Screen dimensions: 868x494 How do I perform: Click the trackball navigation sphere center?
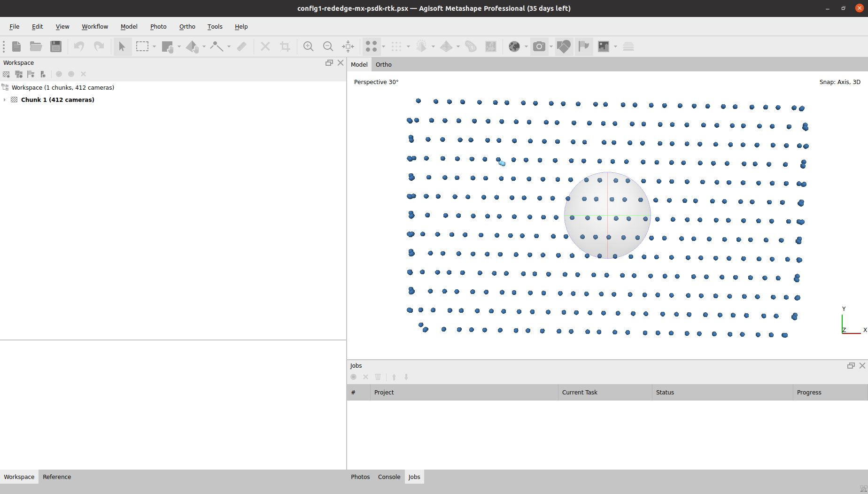pyautogui.click(x=607, y=215)
